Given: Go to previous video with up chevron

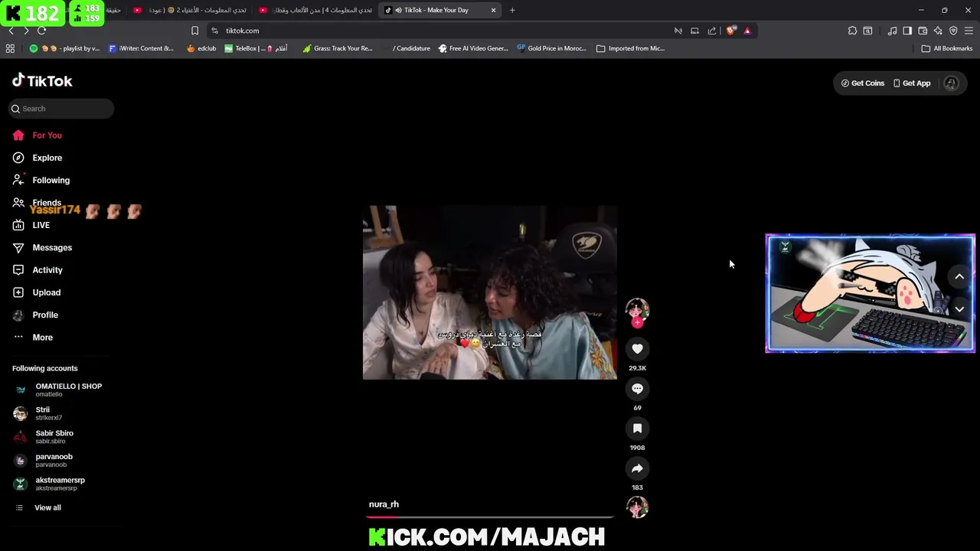Looking at the screenshot, I should click(959, 277).
